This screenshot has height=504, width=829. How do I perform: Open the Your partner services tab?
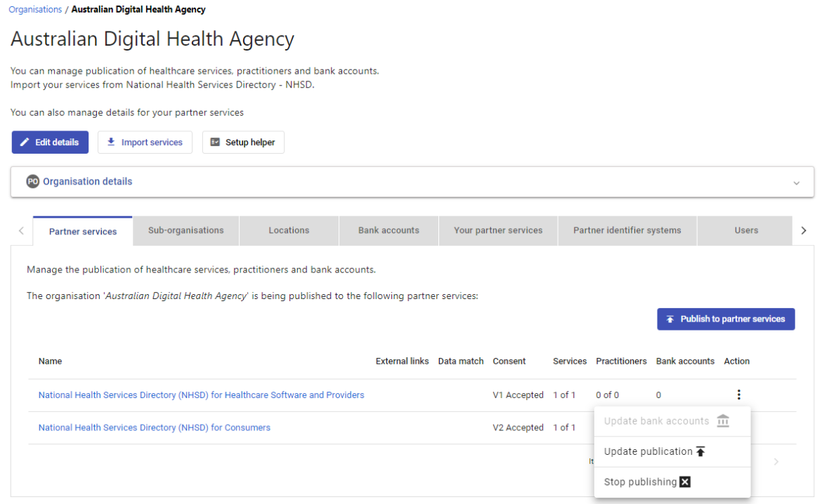498,230
